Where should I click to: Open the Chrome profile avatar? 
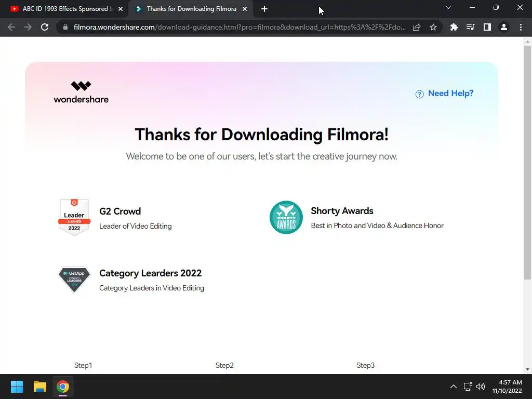pyautogui.click(x=504, y=27)
